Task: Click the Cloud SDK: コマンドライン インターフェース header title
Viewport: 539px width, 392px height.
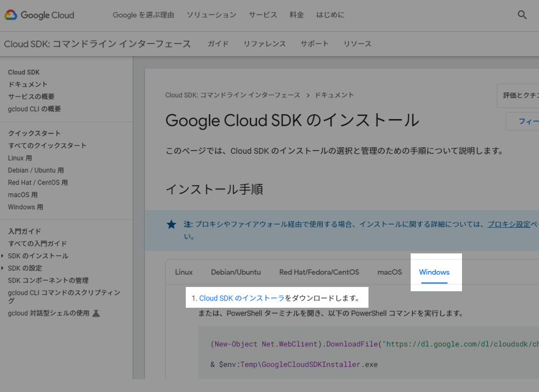Action: [97, 44]
